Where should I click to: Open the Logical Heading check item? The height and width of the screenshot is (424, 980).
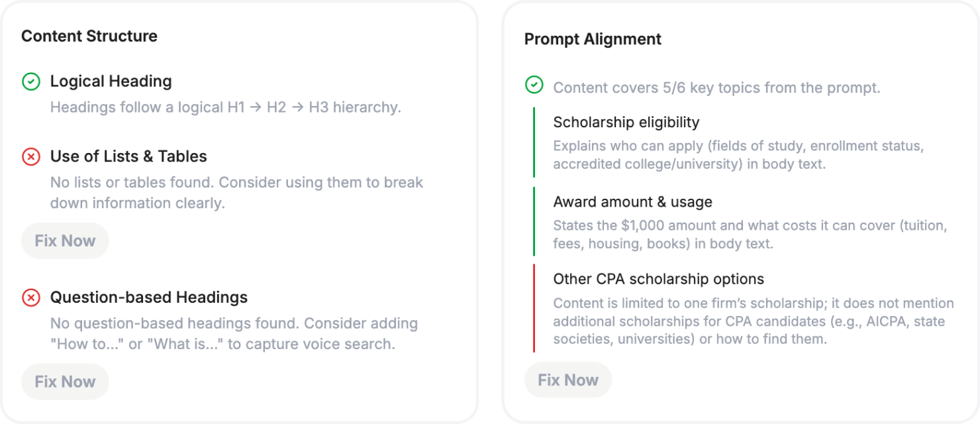pyautogui.click(x=111, y=81)
